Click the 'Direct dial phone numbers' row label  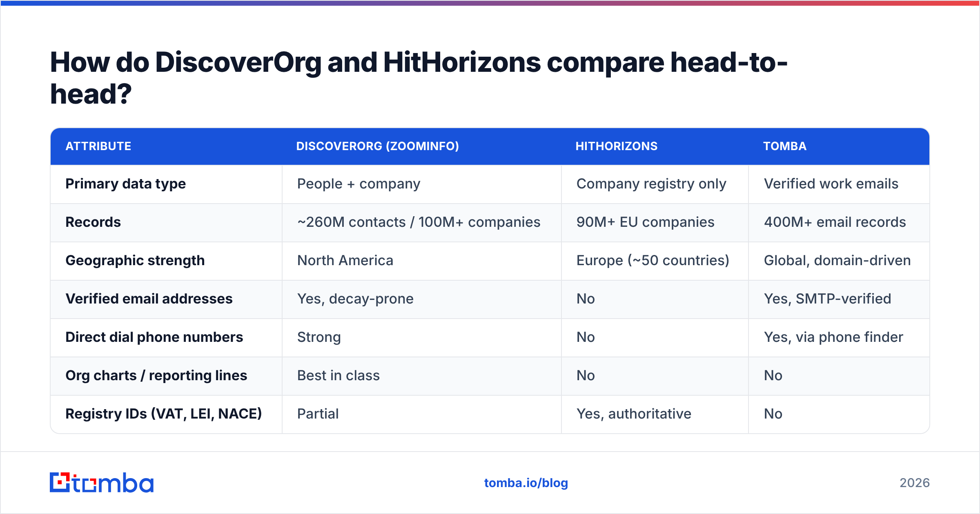tap(154, 337)
